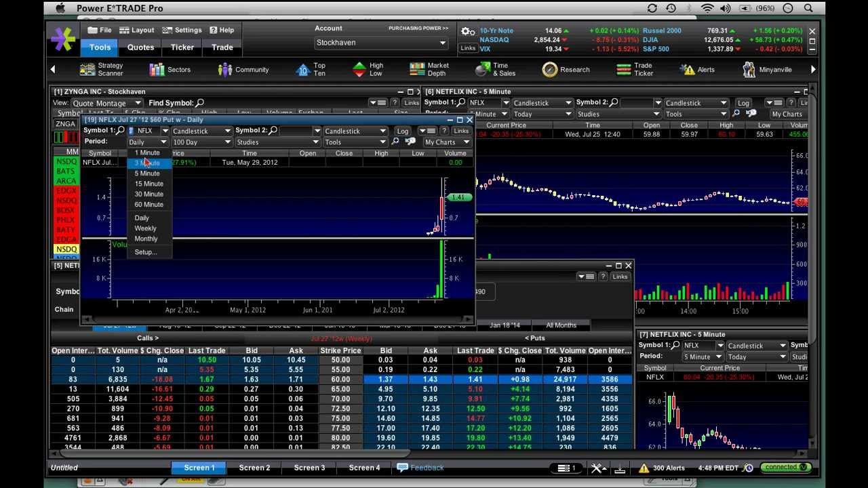Image resolution: width=868 pixels, height=488 pixels.
Task: Open the File menu
Action: pos(100,30)
